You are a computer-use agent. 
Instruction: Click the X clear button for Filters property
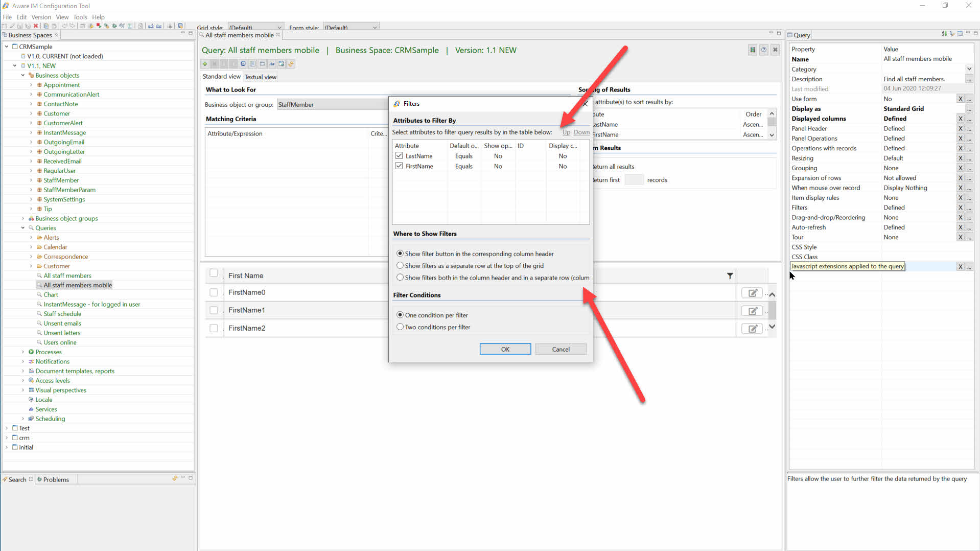[960, 208]
